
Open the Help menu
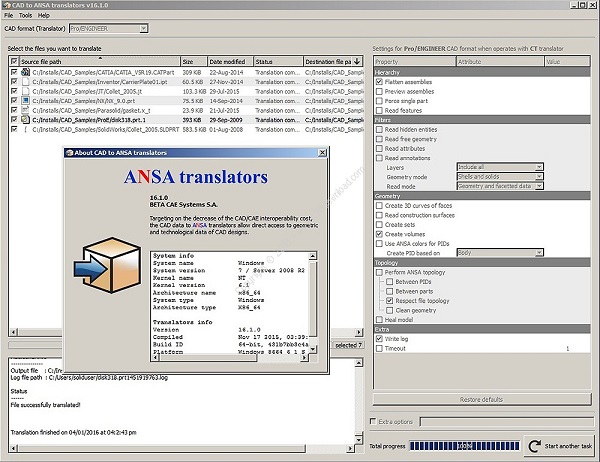coord(45,16)
